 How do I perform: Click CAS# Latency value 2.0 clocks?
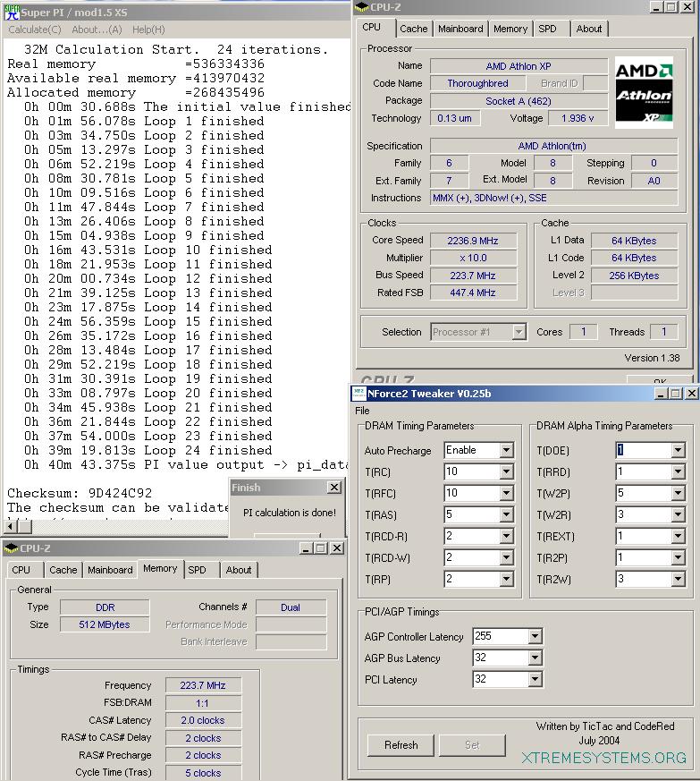tap(203, 720)
